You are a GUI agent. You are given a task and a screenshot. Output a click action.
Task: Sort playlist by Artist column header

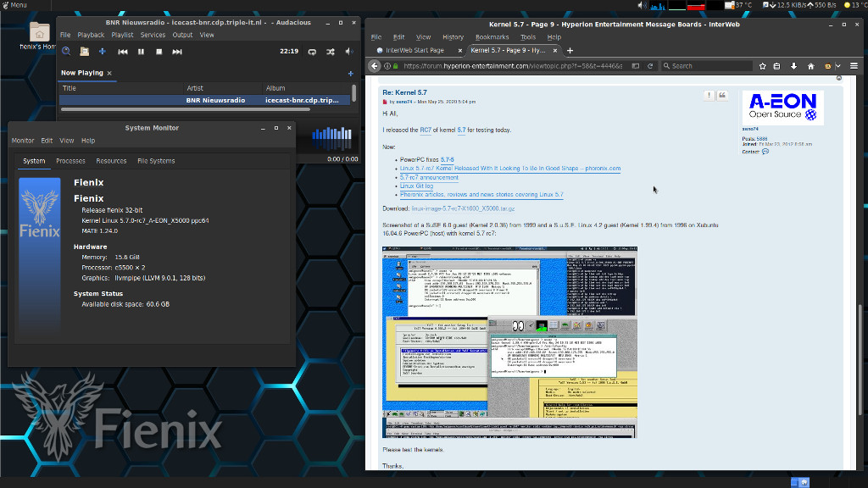(x=223, y=88)
